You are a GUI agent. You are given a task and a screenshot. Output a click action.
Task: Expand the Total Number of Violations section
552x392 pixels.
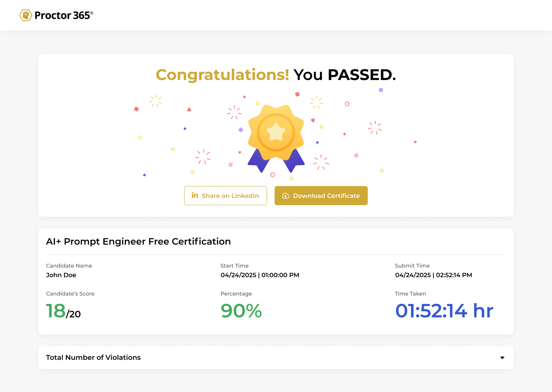click(93, 358)
